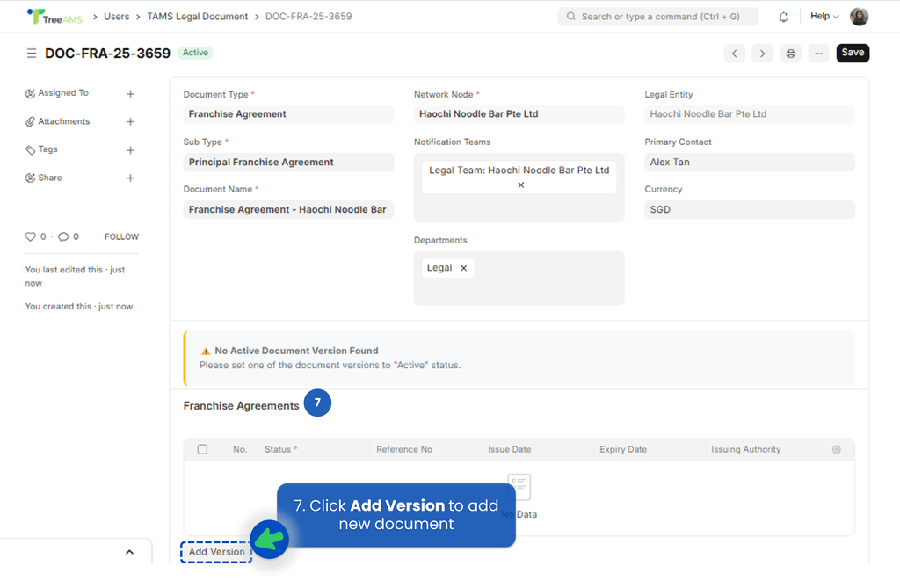Select all rows checkbox in table header
900x588 pixels.
[x=202, y=449]
